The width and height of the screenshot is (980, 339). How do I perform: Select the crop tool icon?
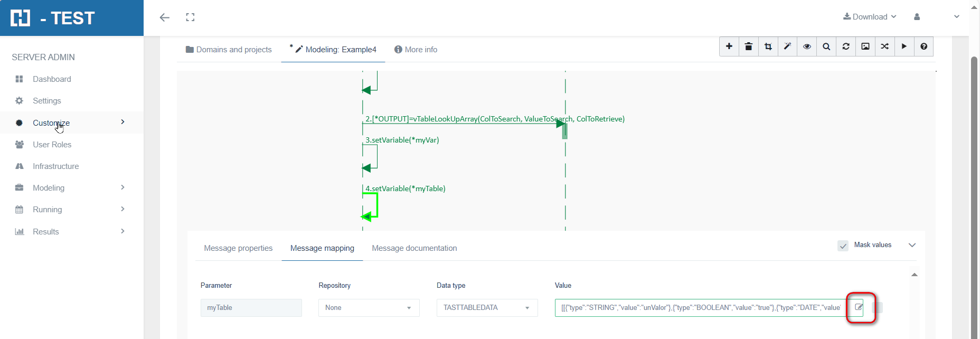point(768,46)
